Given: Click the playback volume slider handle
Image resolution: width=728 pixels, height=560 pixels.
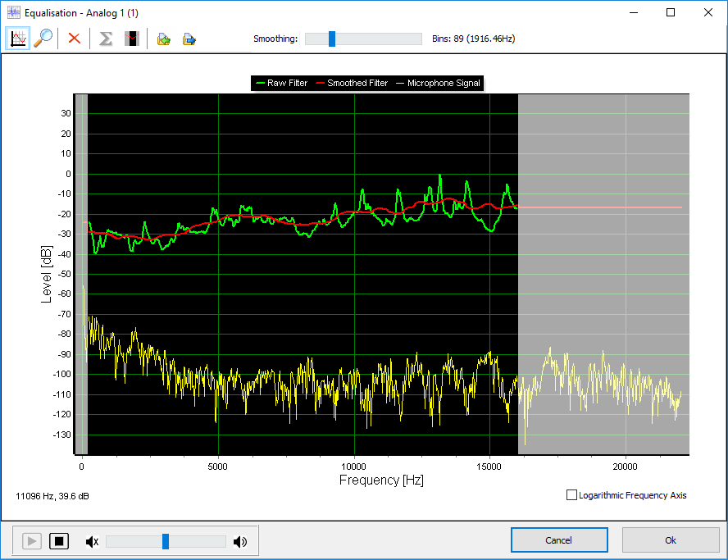Looking at the screenshot, I should click(166, 541).
